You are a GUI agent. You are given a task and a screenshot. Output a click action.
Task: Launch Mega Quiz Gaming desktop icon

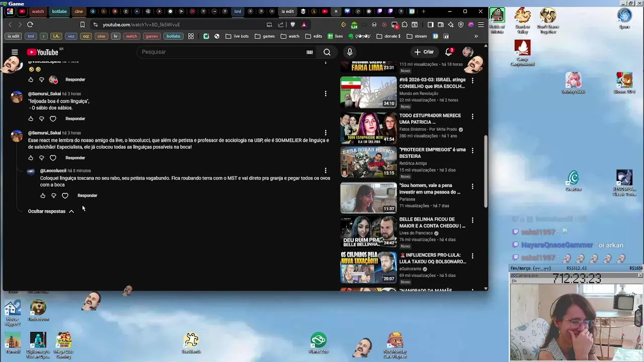(x=64, y=345)
